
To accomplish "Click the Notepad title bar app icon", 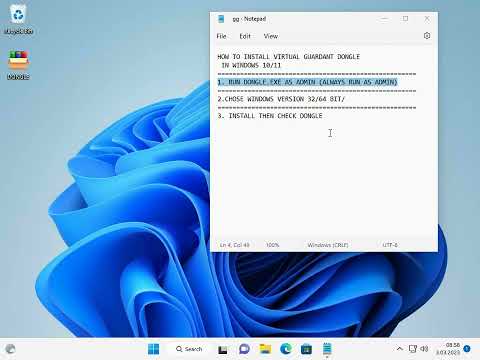I will pyautogui.click(x=221, y=19).
